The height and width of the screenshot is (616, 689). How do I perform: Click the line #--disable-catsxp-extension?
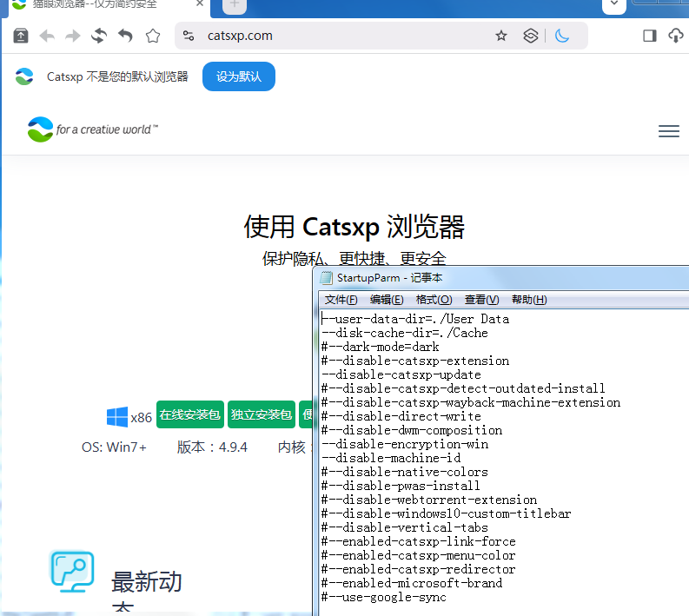415,361
